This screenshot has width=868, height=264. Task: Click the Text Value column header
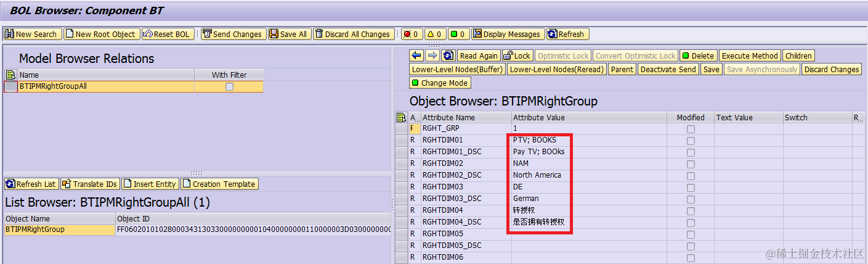748,117
